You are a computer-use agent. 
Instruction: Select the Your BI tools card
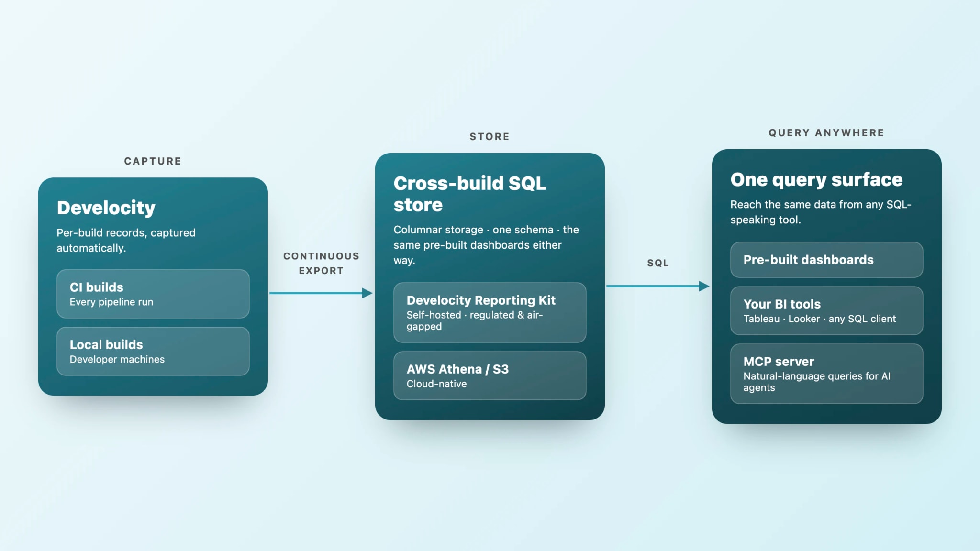pos(827,310)
